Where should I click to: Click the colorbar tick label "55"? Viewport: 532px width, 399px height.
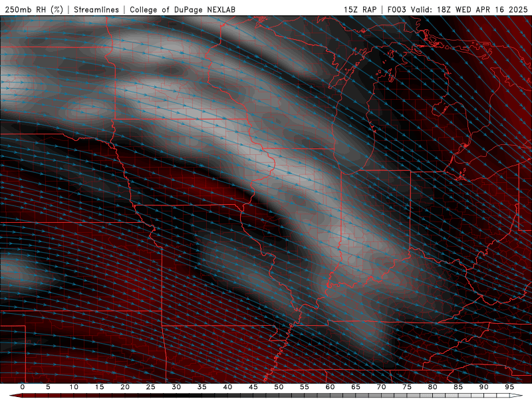(305, 387)
